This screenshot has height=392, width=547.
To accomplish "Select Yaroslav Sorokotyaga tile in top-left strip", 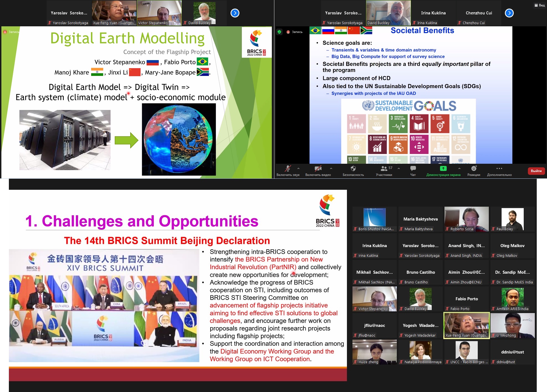I will pos(69,13).
